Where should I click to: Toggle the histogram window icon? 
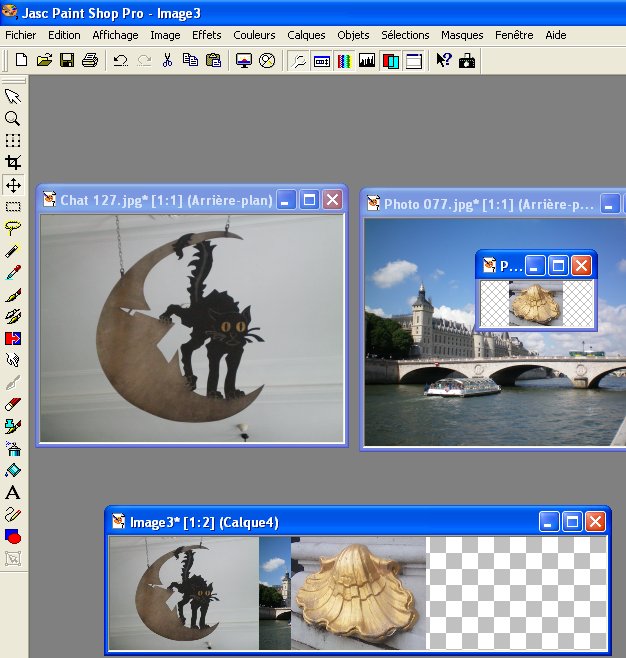tap(367, 61)
